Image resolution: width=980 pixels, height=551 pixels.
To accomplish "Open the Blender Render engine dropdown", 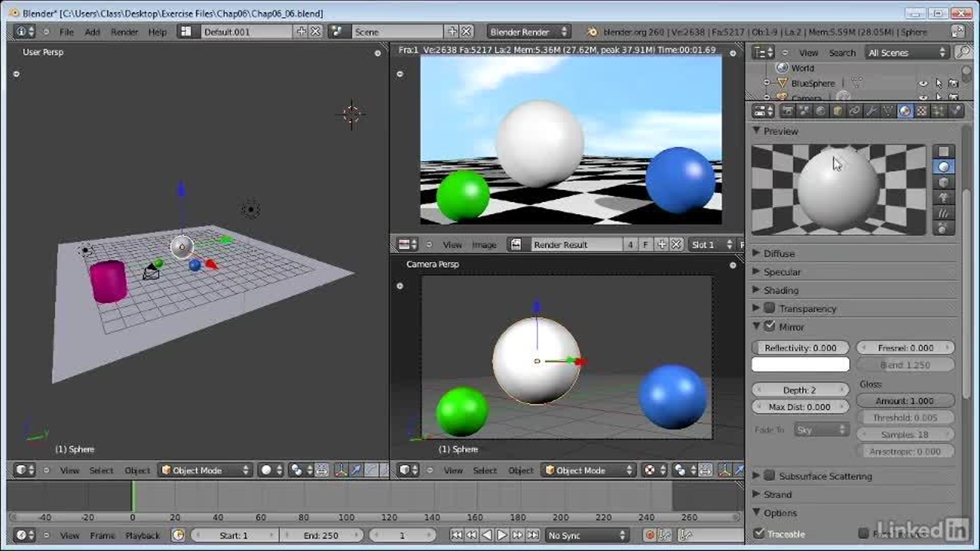I will 528,32.
